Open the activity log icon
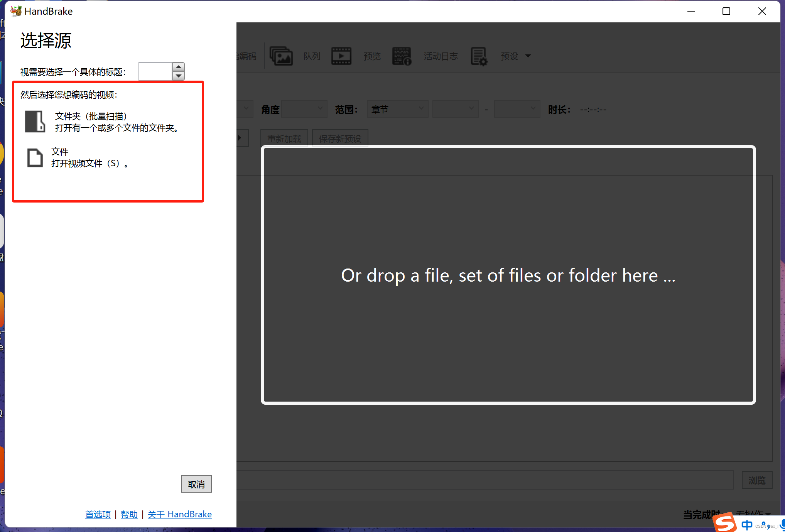Screen dimensions: 785x532 [402, 56]
